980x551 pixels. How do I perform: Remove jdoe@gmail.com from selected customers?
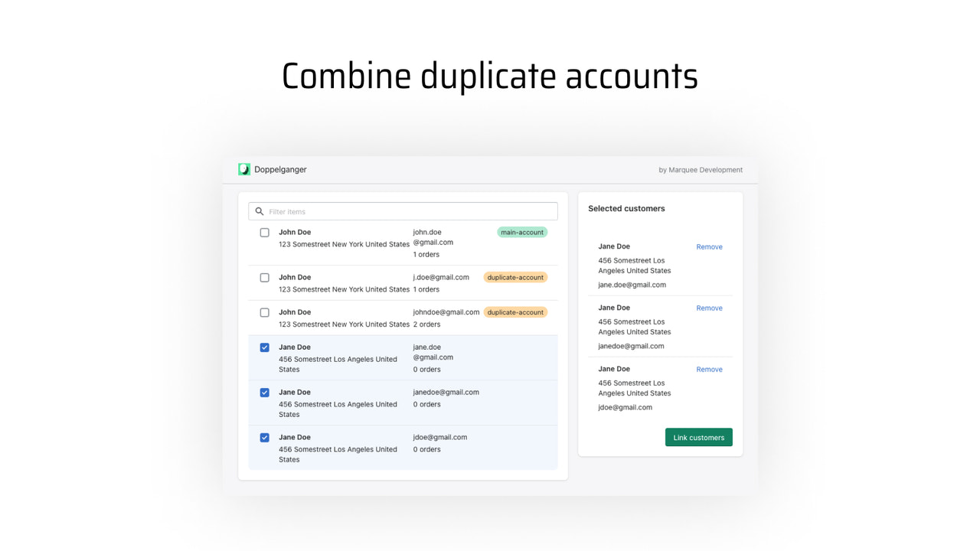click(709, 369)
